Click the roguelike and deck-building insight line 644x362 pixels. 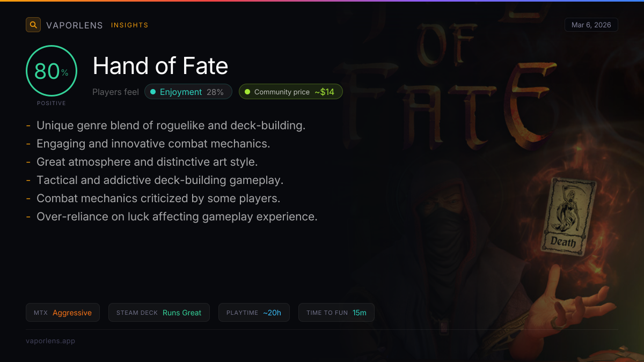tap(171, 125)
